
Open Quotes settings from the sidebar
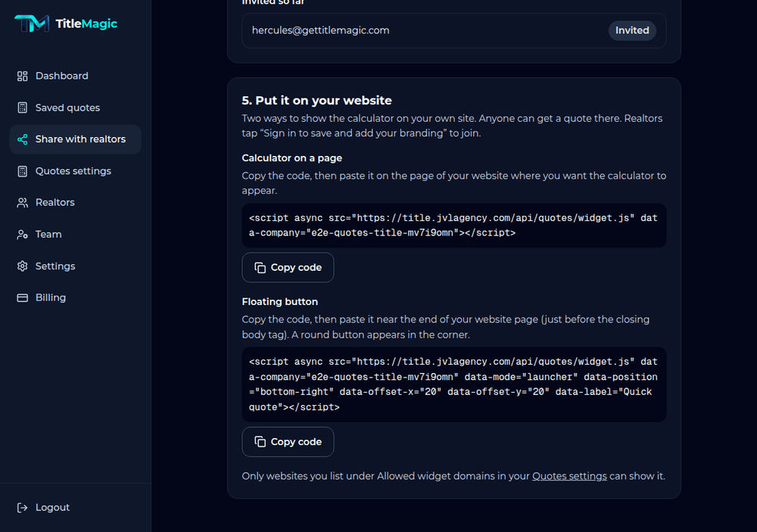tap(75, 171)
